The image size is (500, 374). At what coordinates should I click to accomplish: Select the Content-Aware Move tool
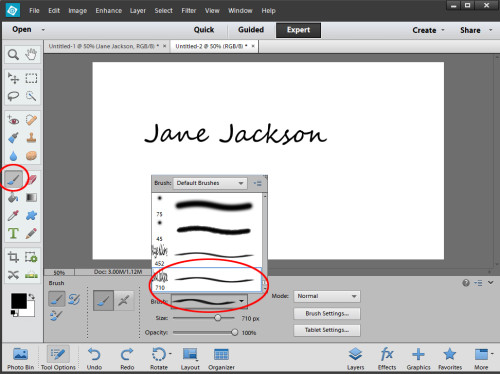point(13,275)
